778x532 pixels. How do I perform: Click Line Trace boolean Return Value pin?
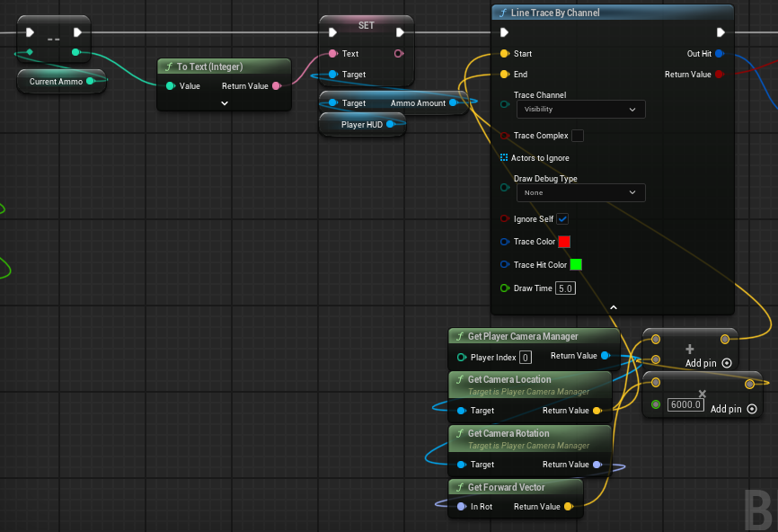click(x=720, y=75)
